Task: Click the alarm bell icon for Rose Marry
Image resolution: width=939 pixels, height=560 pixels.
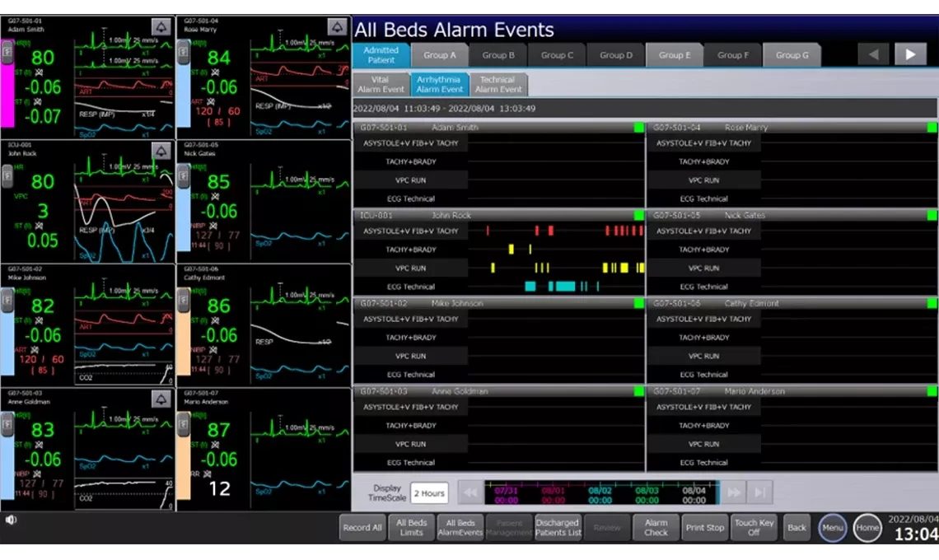Action: click(337, 27)
